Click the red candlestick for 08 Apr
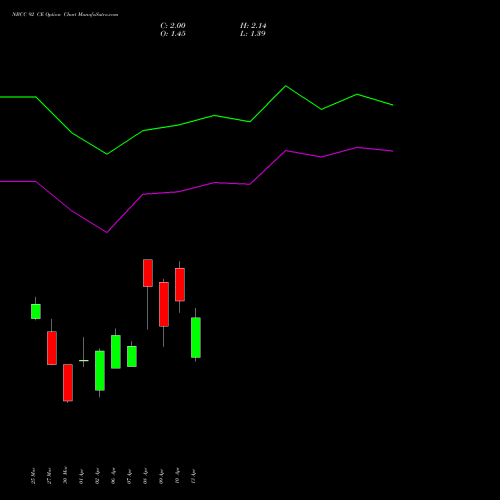500x500 pixels. (x=148, y=273)
